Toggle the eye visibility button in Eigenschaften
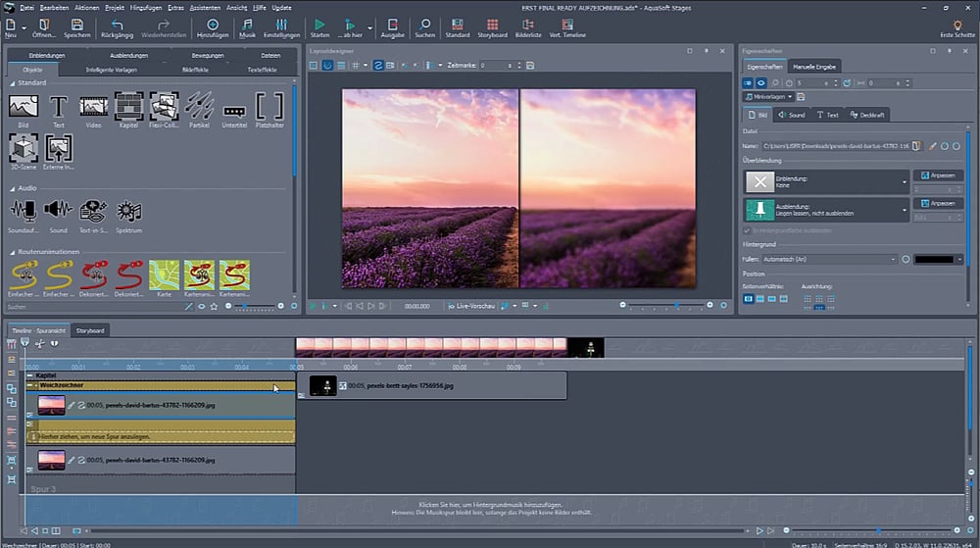The image size is (980, 548). point(760,83)
